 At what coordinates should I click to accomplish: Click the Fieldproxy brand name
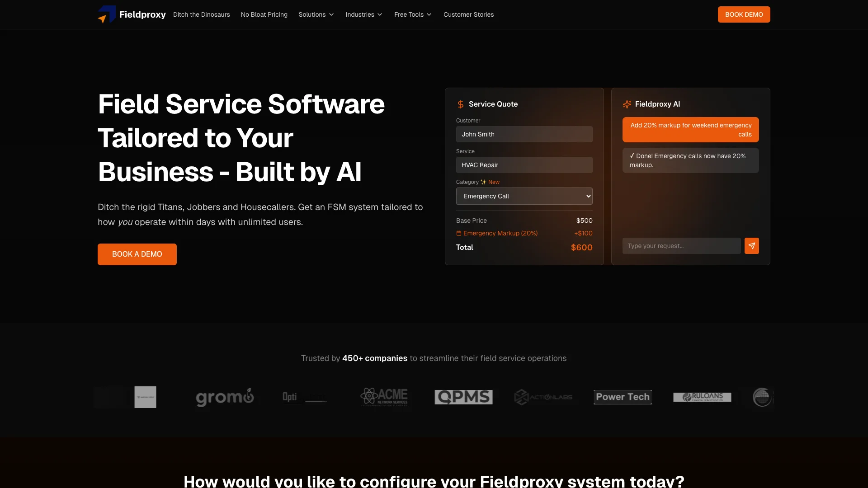point(142,14)
